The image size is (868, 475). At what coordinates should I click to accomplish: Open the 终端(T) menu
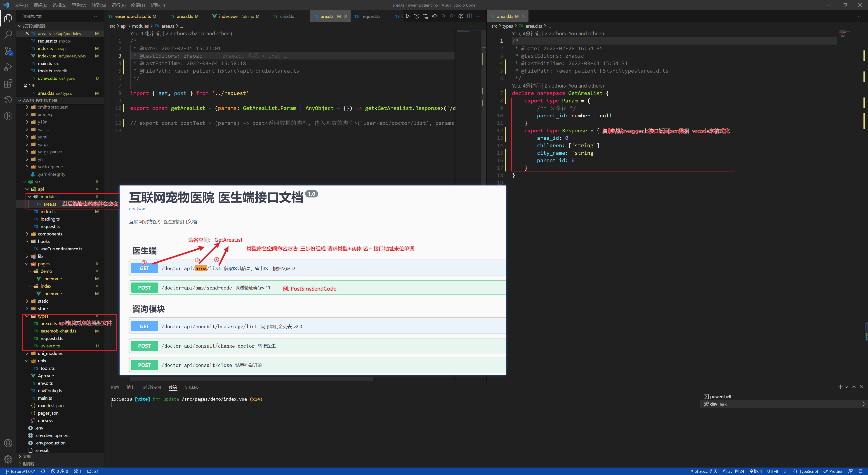(x=138, y=5)
